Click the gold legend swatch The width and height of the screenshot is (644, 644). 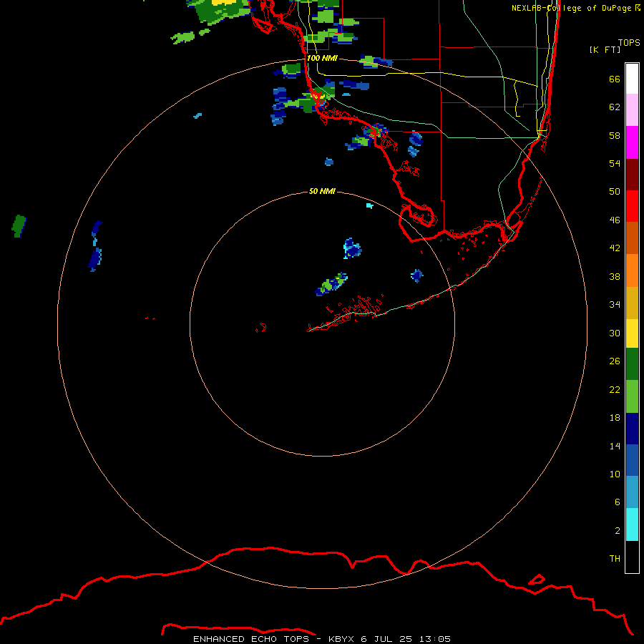coord(632,303)
